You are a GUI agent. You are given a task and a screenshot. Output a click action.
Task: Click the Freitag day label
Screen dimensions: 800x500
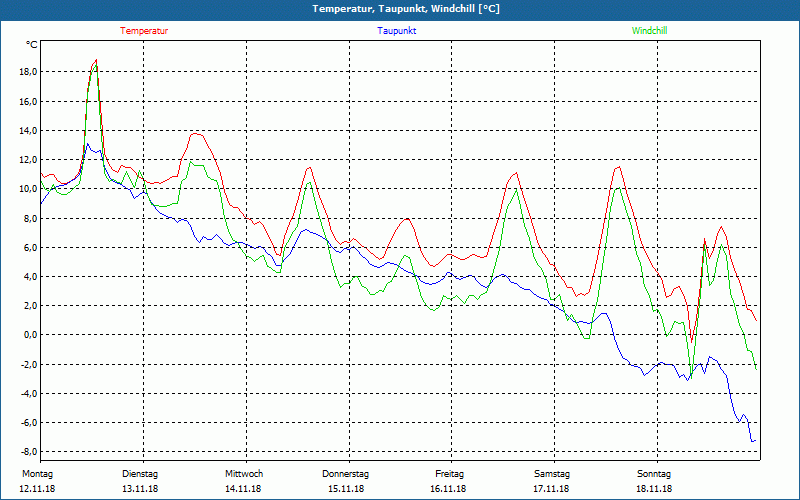[449, 473]
